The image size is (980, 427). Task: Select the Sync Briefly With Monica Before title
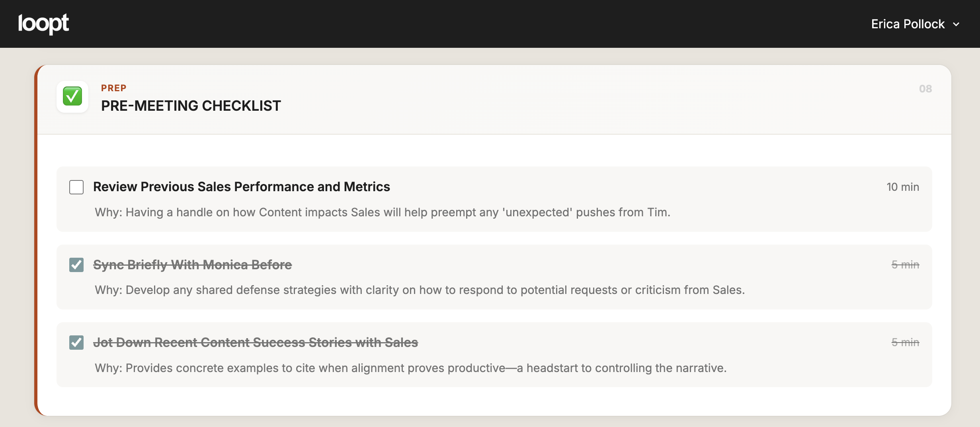pyautogui.click(x=192, y=265)
